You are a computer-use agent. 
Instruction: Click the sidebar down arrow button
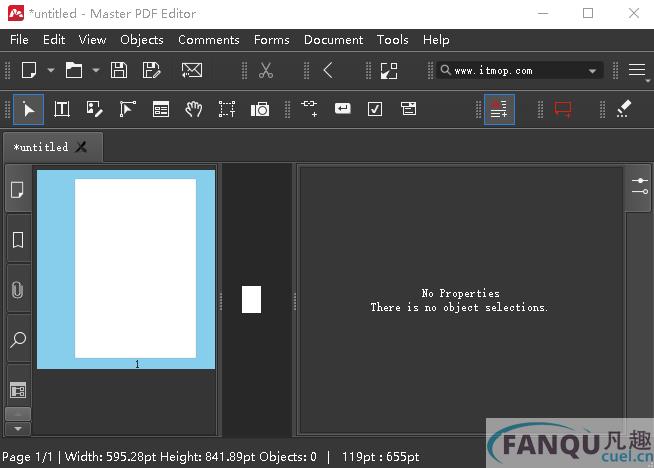click(18, 428)
